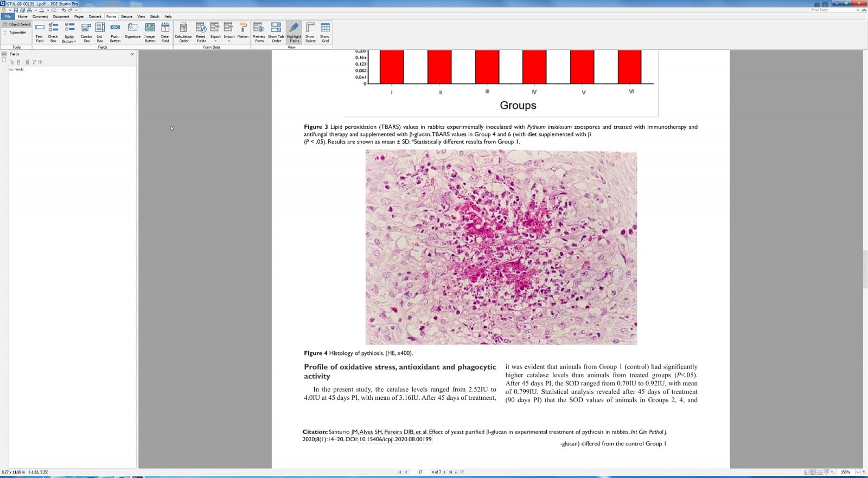Show Tab Order of fields
The height and width of the screenshot is (478, 868).
click(276, 33)
